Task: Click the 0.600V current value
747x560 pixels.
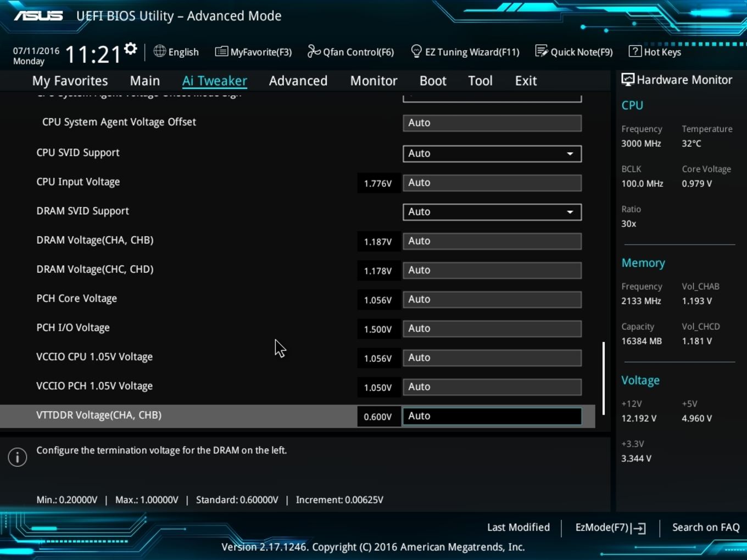Action: [x=378, y=417]
